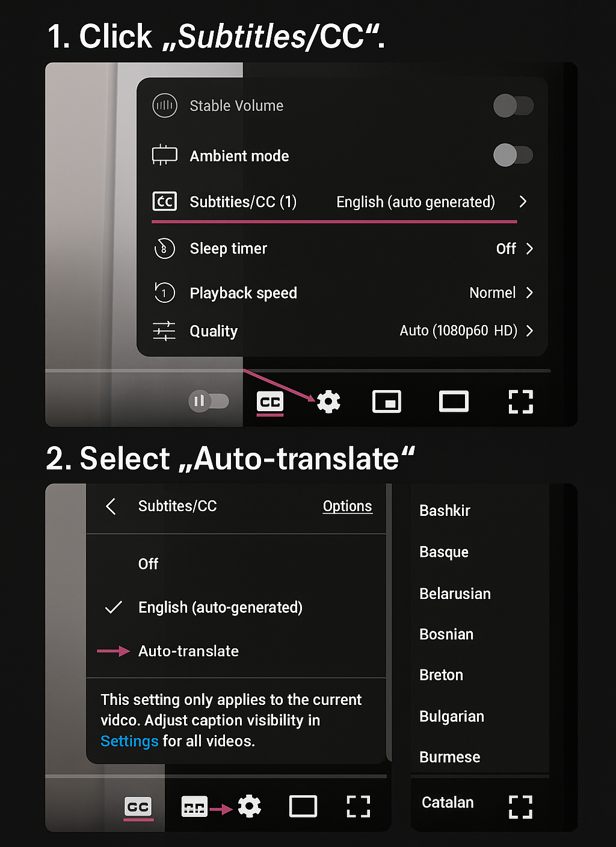Expand the Quality submenu chevron
Image resolution: width=616 pixels, height=847 pixels.
[x=529, y=330]
